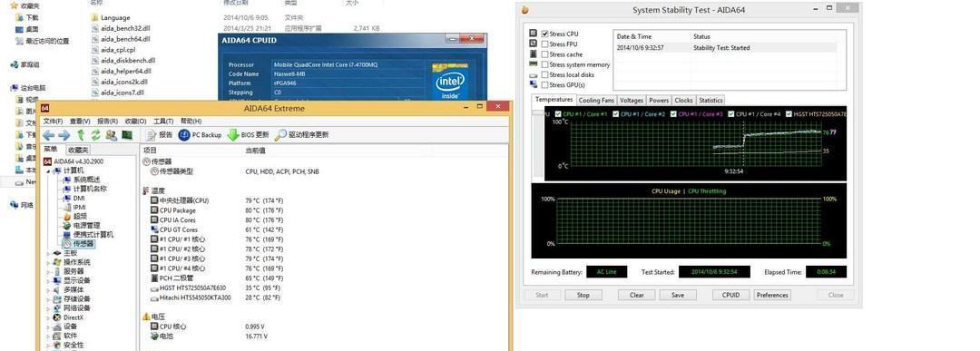Image resolution: width=980 pixels, height=351 pixels.
Task: Toggle CPU #1 / Core #3 graph checkbox
Action: coord(673,114)
